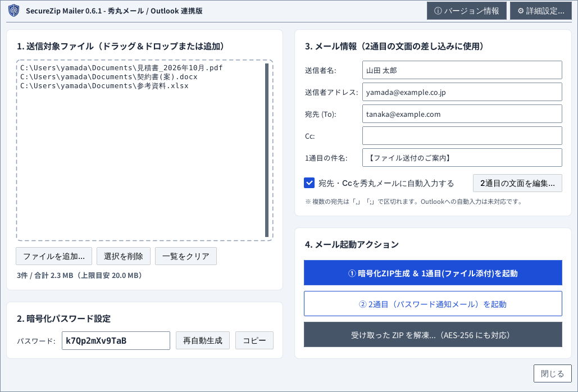Open 詳細設定 settings
The height and width of the screenshot is (392, 578).
pyautogui.click(x=541, y=11)
